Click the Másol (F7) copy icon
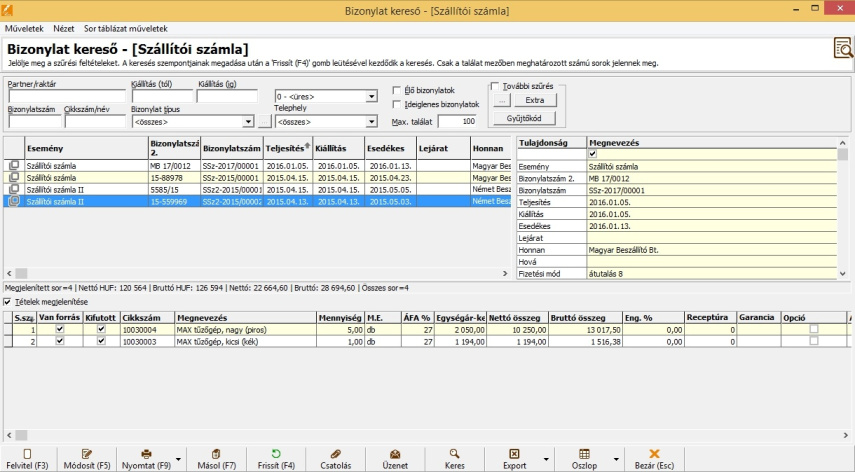The height and width of the screenshot is (472, 855). pos(216,453)
